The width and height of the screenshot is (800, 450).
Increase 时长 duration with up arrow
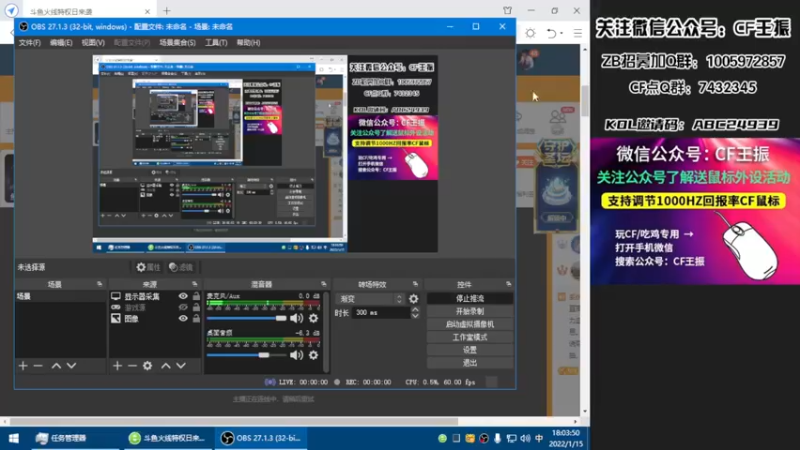coord(415,309)
